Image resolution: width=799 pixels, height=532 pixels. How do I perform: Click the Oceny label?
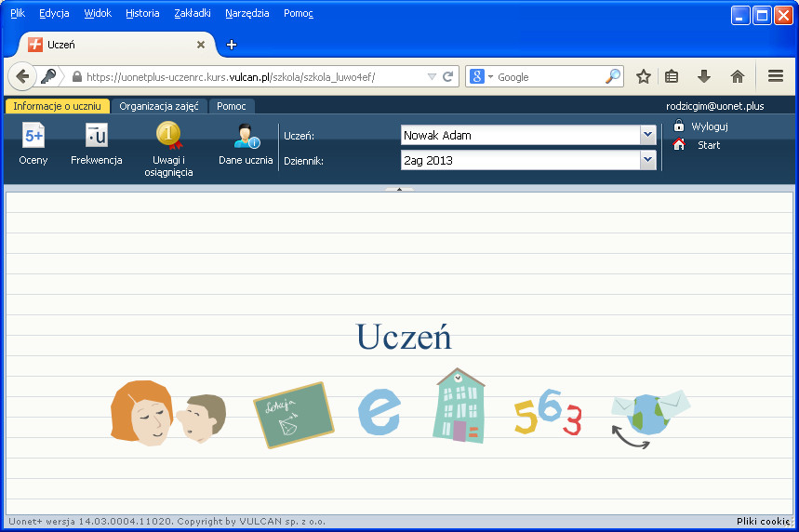(x=33, y=160)
